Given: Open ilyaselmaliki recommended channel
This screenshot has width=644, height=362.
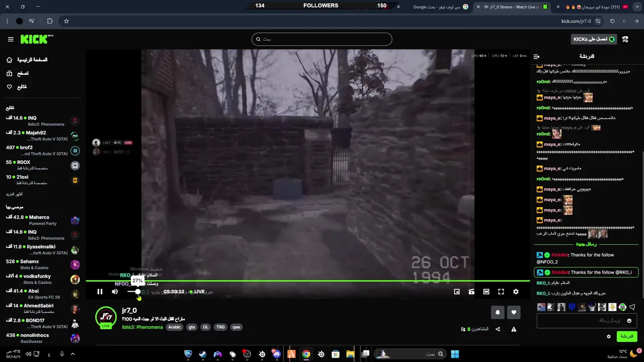Looking at the screenshot, I should (x=43, y=250).
